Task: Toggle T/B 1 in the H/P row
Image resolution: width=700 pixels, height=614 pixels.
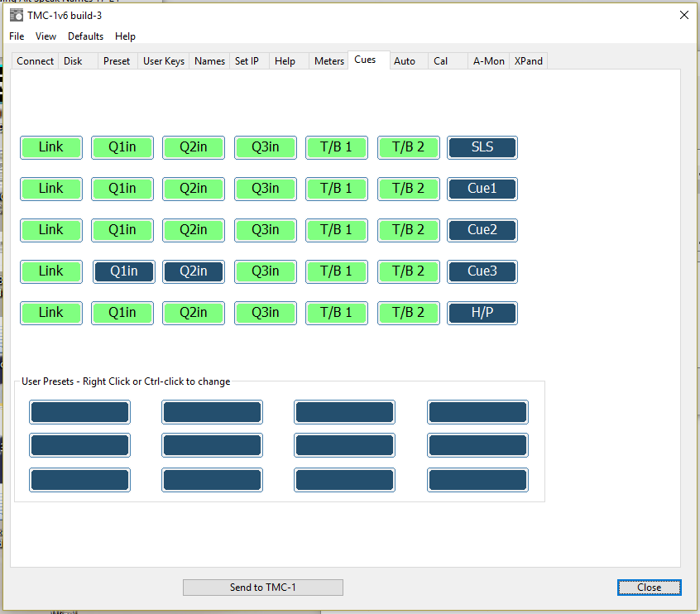Action: coord(337,313)
